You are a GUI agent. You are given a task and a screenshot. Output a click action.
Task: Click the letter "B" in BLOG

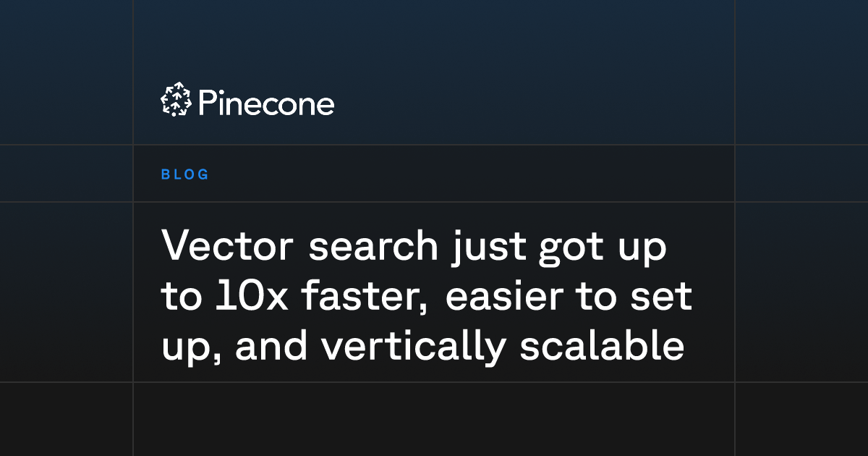(x=165, y=174)
